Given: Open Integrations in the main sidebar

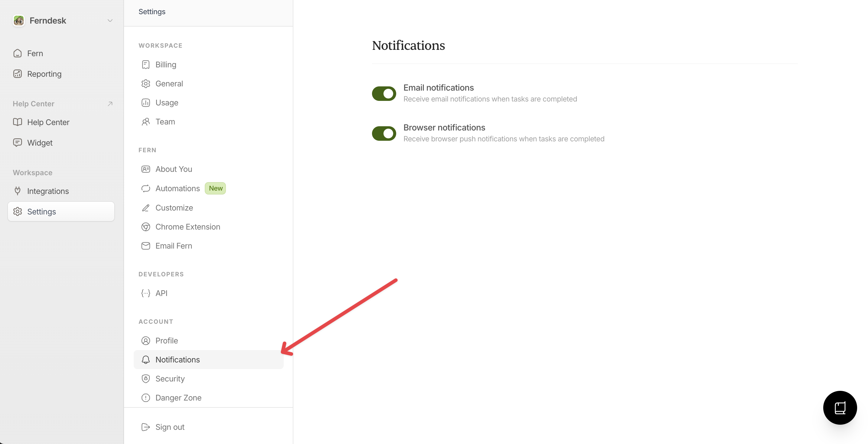Looking at the screenshot, I should pyautogui.click(x=48, y=191).
